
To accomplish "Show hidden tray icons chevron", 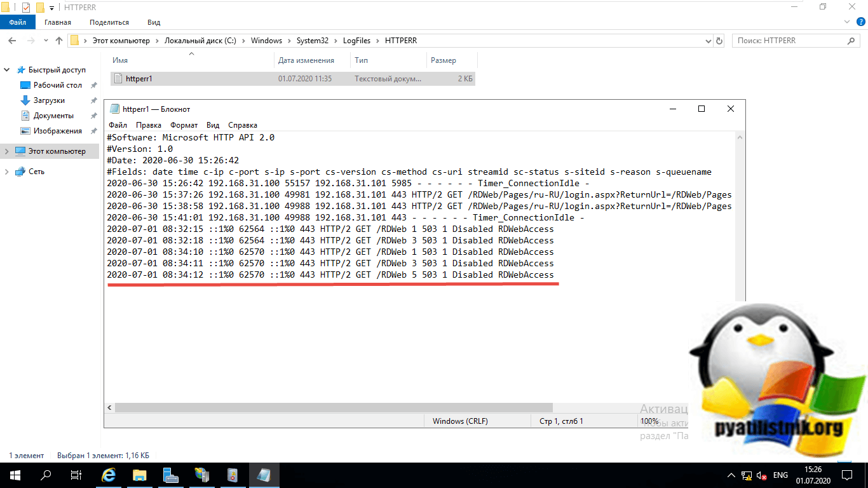I will click(x=731, y=475).
